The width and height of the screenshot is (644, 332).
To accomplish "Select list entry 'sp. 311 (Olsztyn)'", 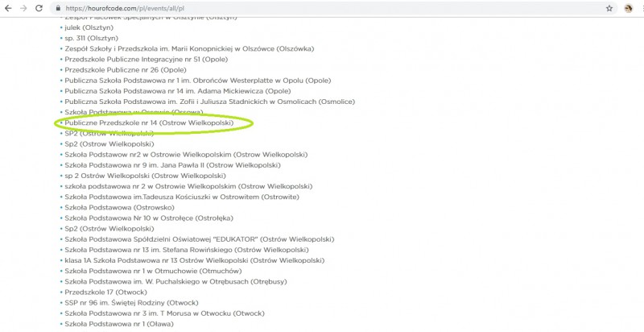I will point(91,38).
